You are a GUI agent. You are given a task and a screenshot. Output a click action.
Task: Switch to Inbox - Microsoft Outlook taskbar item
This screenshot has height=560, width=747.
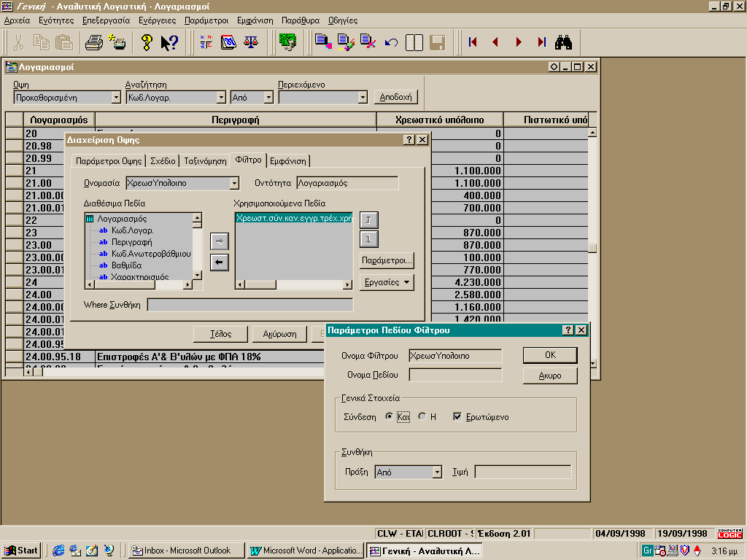(186, 551)
